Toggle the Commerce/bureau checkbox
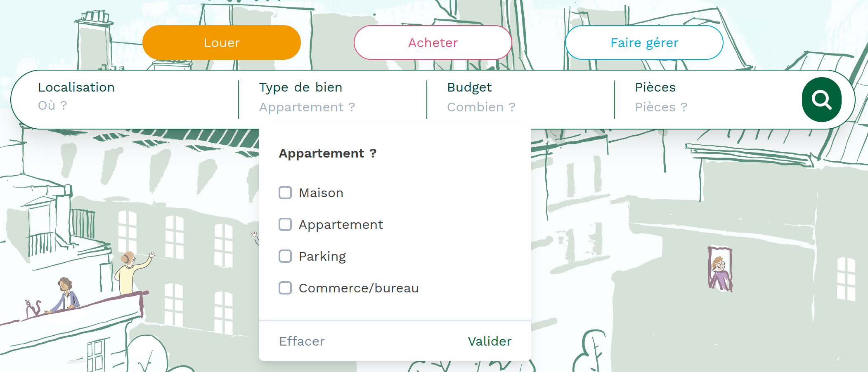 (285, 288)
